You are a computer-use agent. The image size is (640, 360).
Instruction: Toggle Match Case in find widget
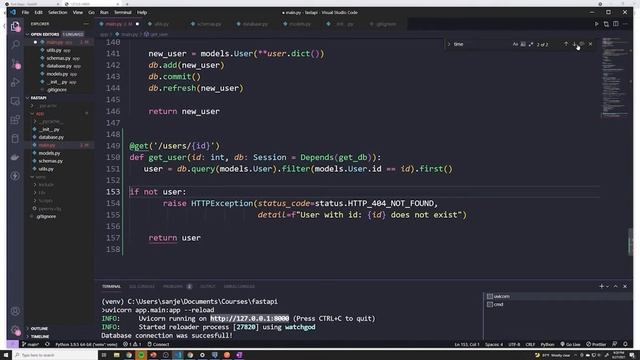pyautogui.click(x=515, y=44)
